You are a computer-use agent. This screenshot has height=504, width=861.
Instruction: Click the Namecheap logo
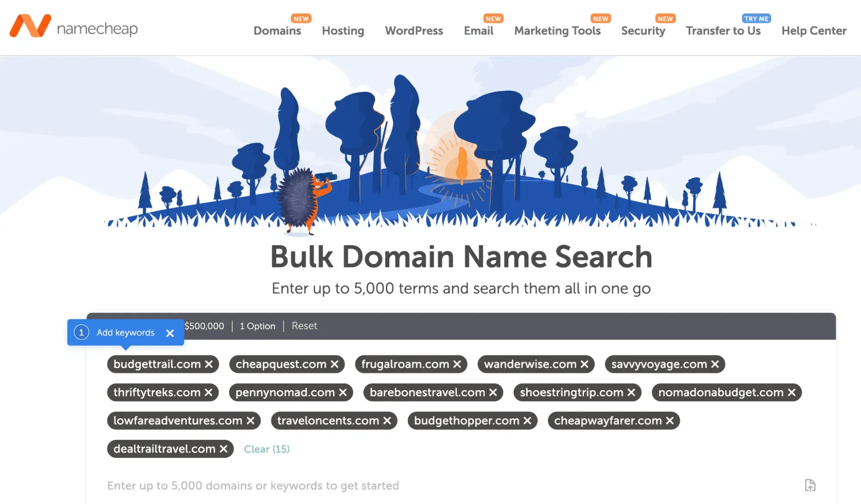[74, 28]
